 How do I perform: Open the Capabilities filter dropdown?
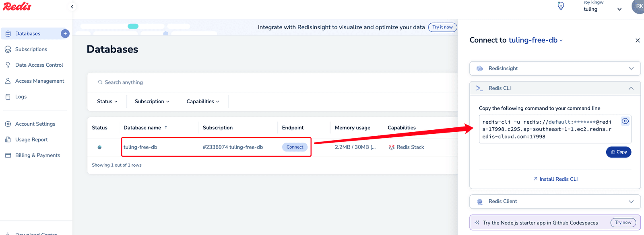(203, 102)
